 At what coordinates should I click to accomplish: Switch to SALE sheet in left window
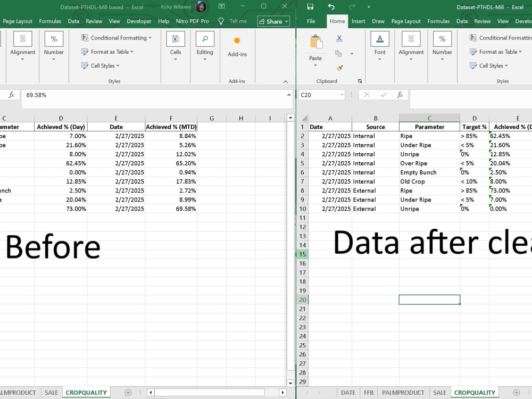(x=51, y=393)
